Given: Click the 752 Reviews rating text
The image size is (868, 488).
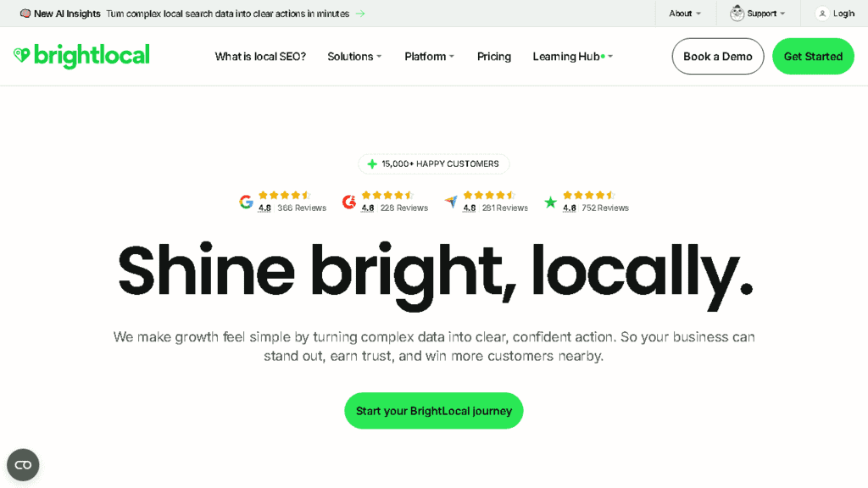Looking at the screenshot, I should point(605,208).
